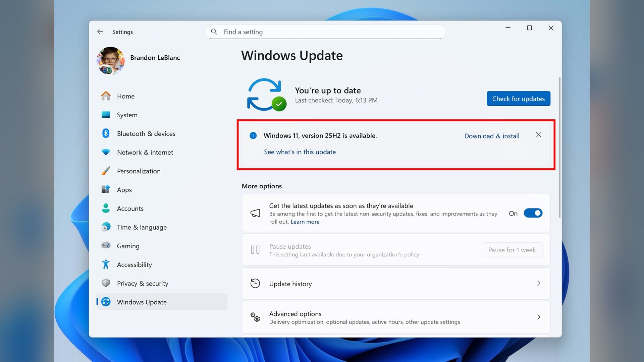Image resolution: width=644 pixels, height=362 pixels.
Task: Click the Brandon LeBlanc account name
Action: pos(155,58)
